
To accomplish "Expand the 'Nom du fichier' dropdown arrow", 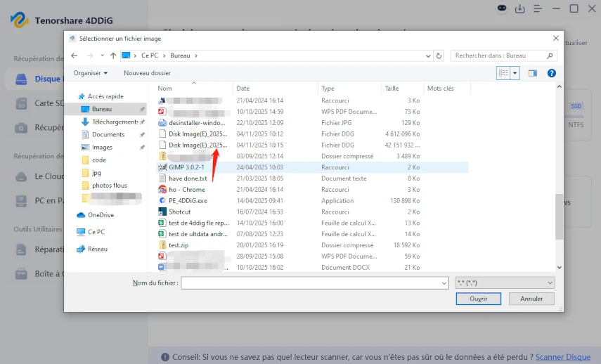I will click(x=444, y=283).
